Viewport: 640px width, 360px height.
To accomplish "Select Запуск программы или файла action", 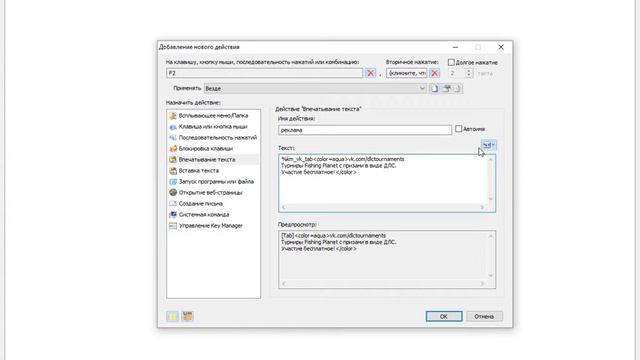I will coord(213,182).
